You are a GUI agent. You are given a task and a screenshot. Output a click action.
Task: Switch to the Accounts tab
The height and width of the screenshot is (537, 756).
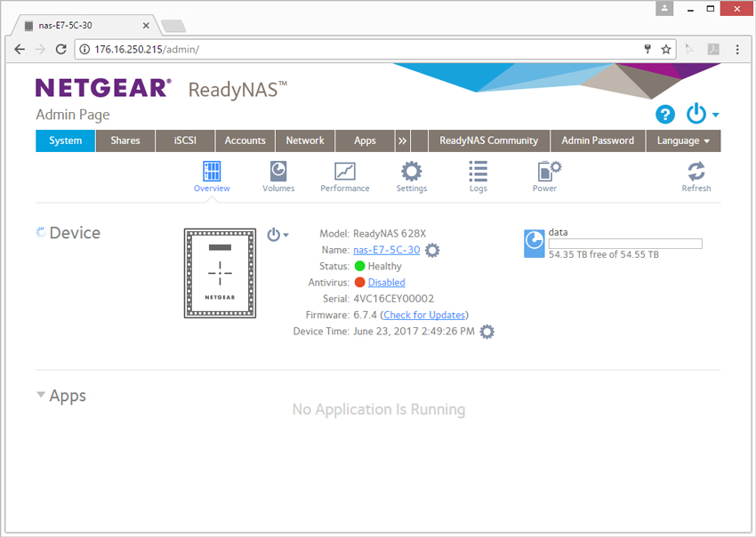[x=245, y=140]
